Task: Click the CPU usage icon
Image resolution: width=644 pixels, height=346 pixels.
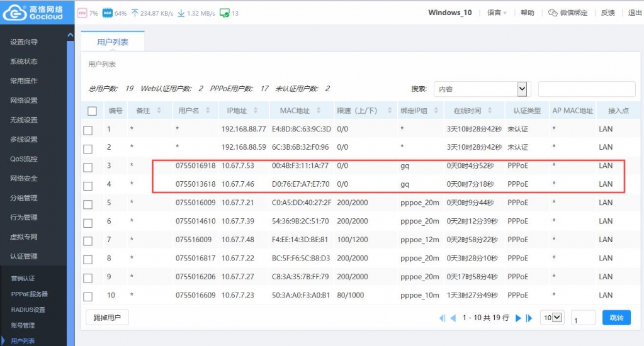Action: coord(82,13)
